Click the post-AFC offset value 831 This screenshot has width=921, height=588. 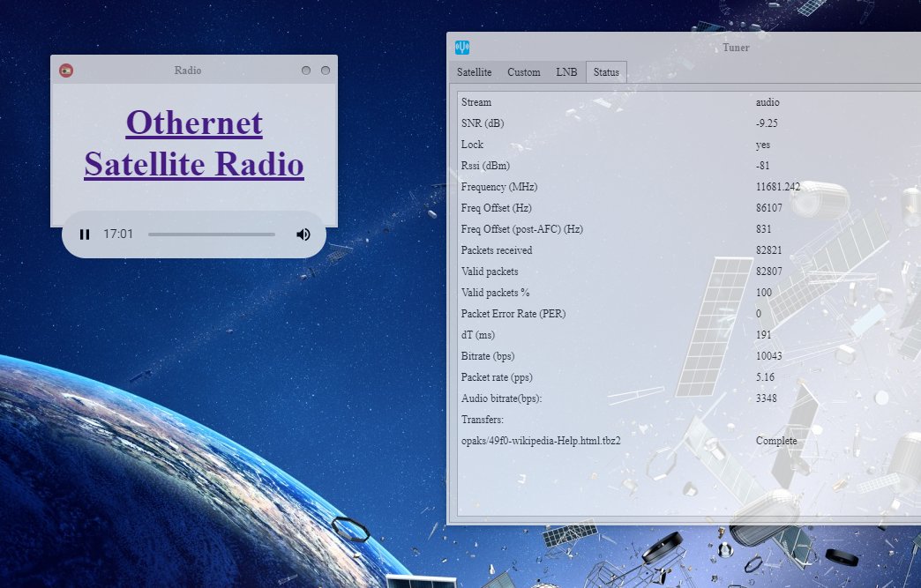coord(764,229)
